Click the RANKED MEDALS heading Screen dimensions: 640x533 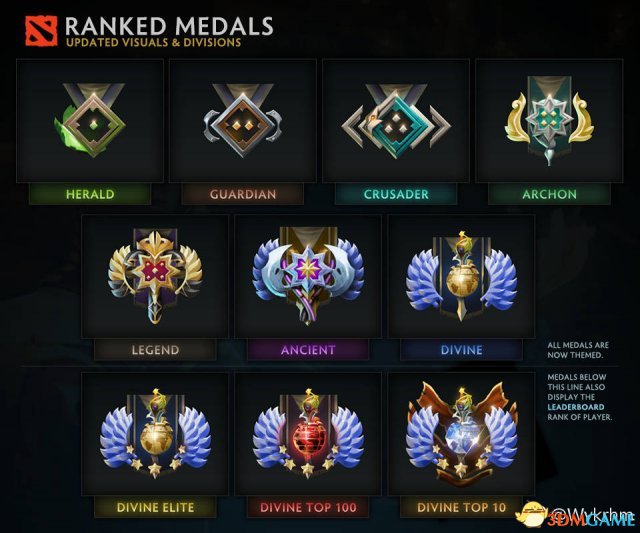[x=169, y=26]
